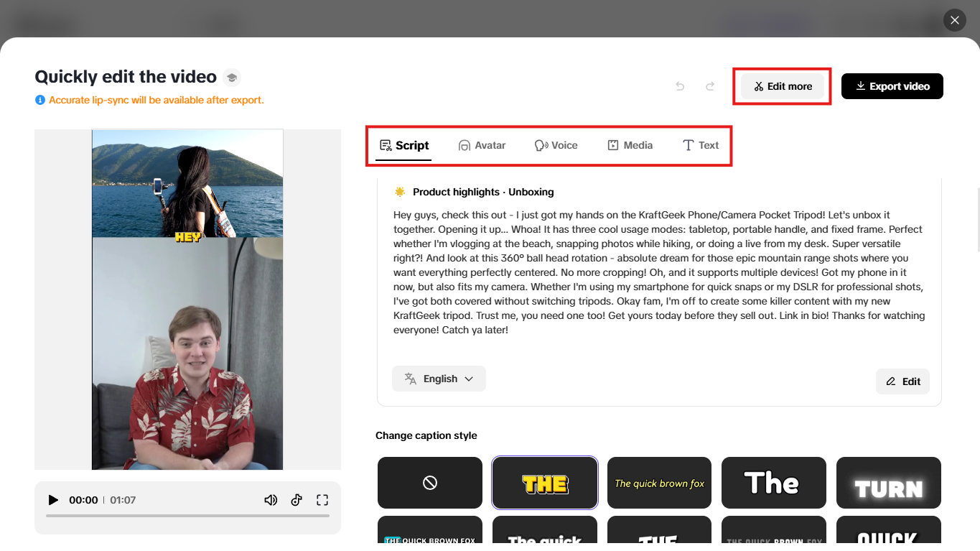
Task: Click the TikTok preview icon
Action: 297,500
